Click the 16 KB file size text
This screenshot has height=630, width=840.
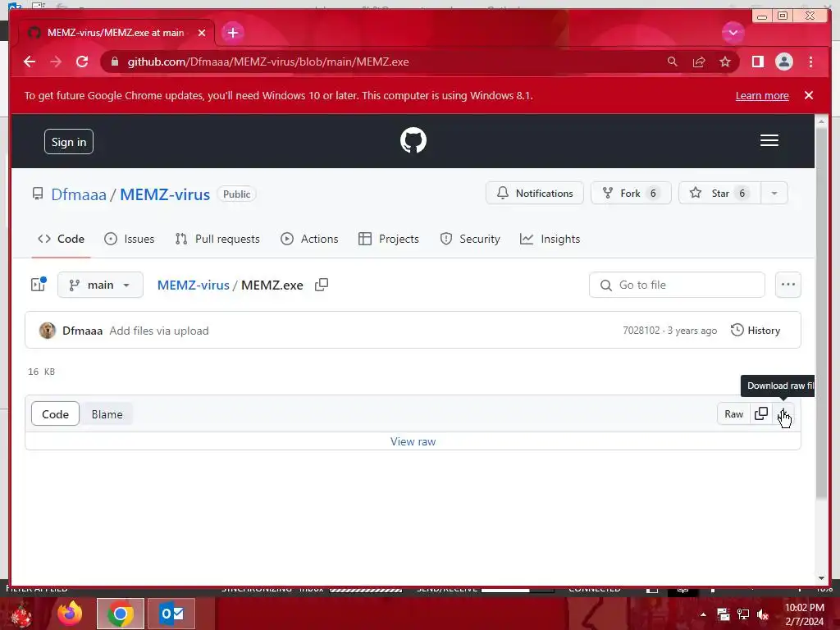[41, 372]
